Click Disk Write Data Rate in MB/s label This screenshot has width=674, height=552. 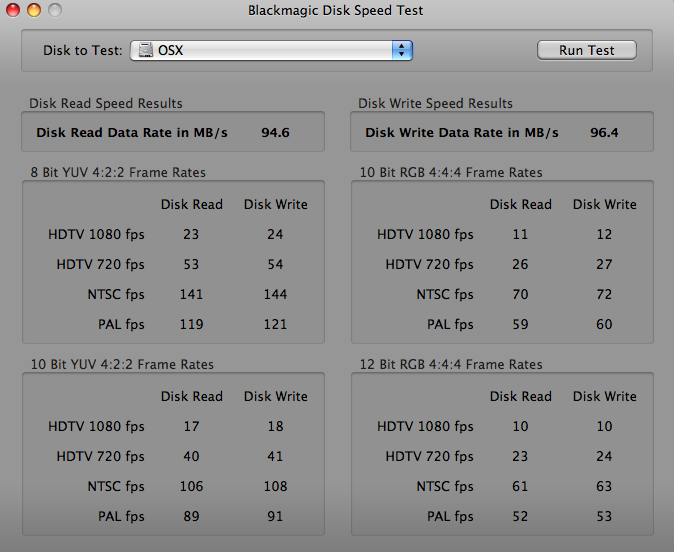tap(462, 132)
